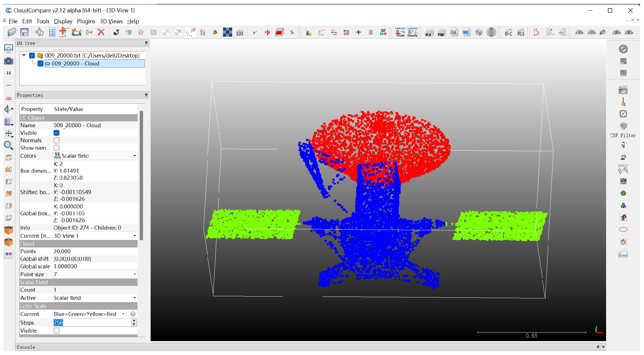Viewport: 644px width, 355px height.
Task: Set the Front view cube icon
Action: coord(8,230)
